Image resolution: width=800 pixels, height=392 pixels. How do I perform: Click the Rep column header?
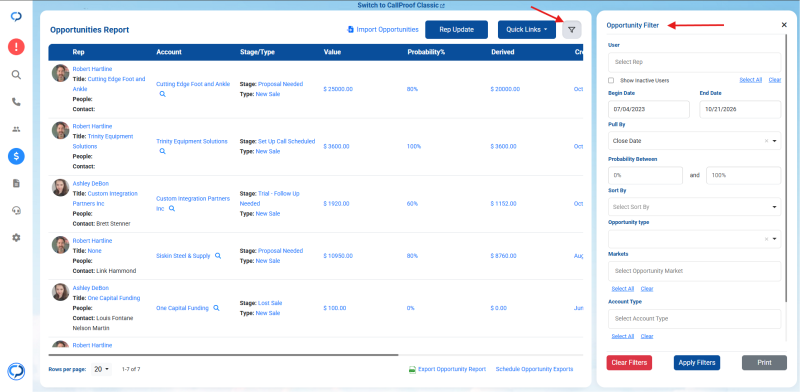pyautogui.click(x=78, y=52)
